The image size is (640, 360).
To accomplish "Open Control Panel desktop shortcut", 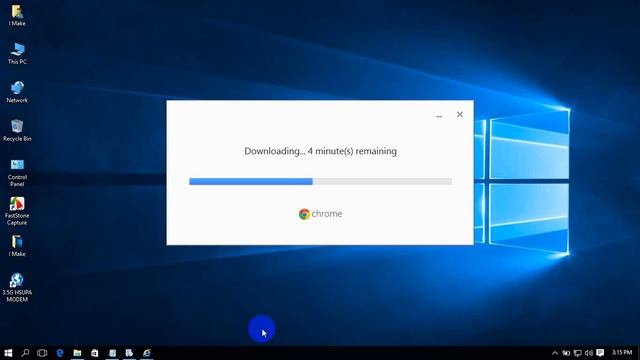I will [x=17, y=173].
